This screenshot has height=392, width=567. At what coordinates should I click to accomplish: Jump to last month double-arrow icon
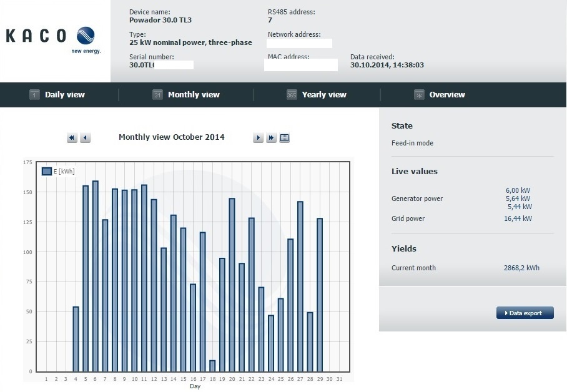(271, 138)
